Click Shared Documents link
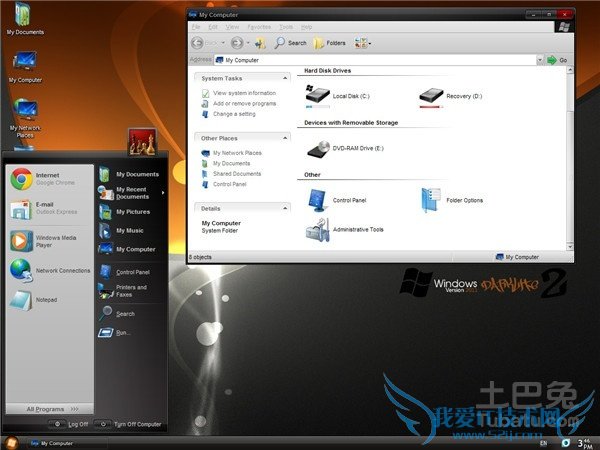600x450 pixels. click(237, 174)
